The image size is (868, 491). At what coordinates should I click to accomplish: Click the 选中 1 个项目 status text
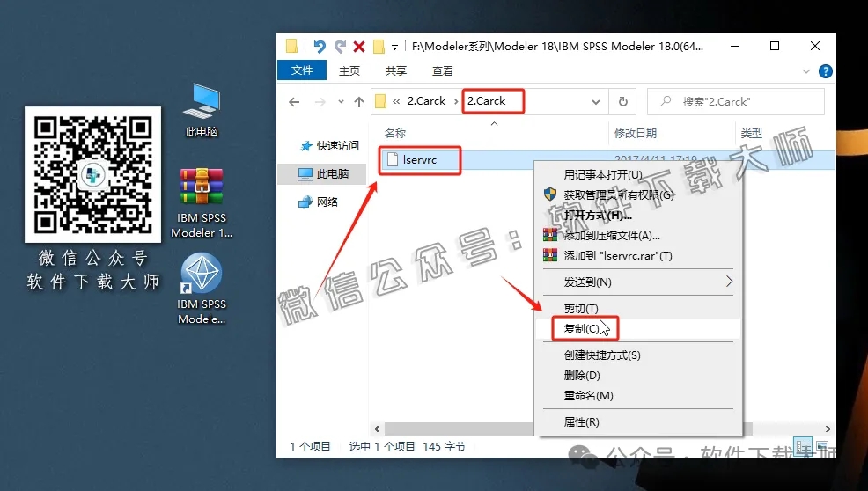[x=382, y=447]
